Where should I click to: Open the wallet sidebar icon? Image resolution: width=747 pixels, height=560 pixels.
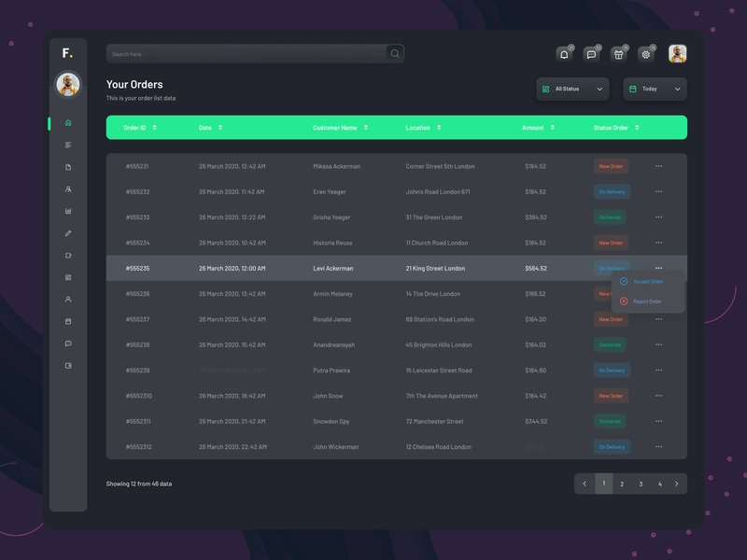pos(68,366)
